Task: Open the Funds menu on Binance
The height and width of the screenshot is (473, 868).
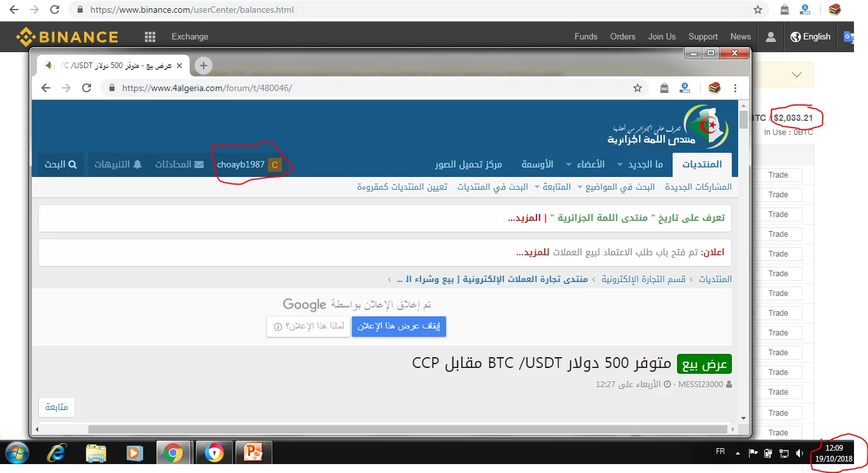Action: pos(585,37)
